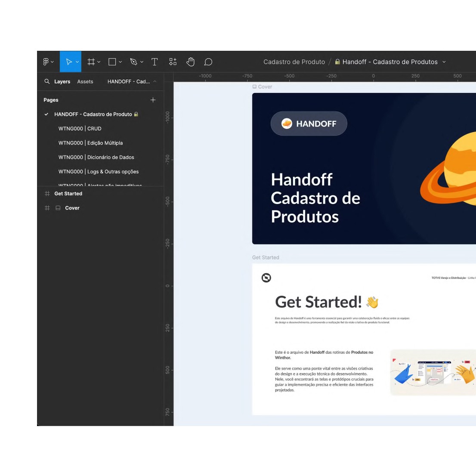Expand the Move tool options chevron
Image resolution: width=476 pixels, height=476 pixels.
77,62
